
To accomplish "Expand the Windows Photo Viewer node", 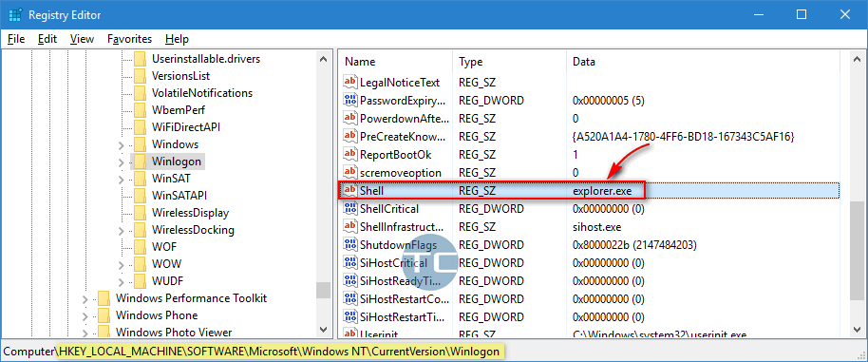I will [85, 333].
